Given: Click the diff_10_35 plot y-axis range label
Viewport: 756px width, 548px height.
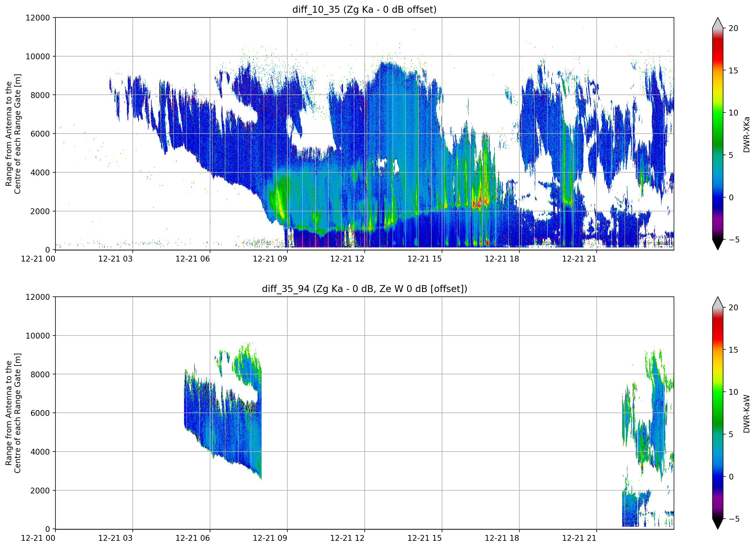Looking at the screenshot, I should (13, 134).
